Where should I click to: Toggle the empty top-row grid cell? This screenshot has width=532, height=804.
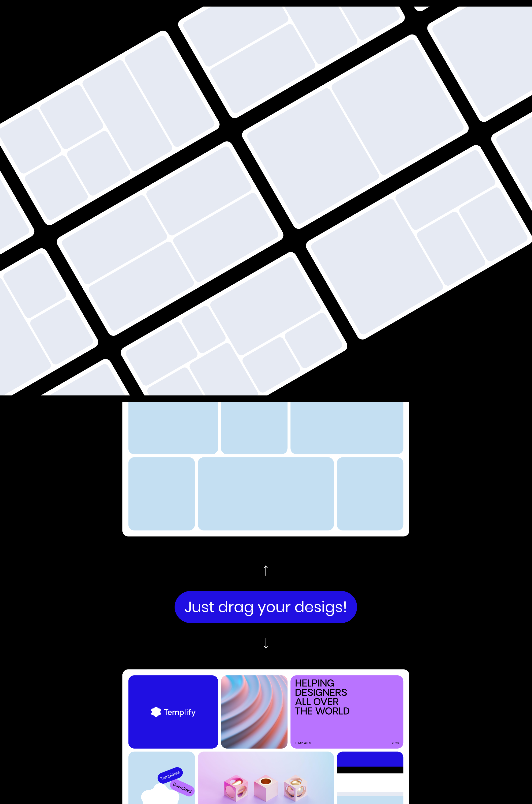[173, 426]
